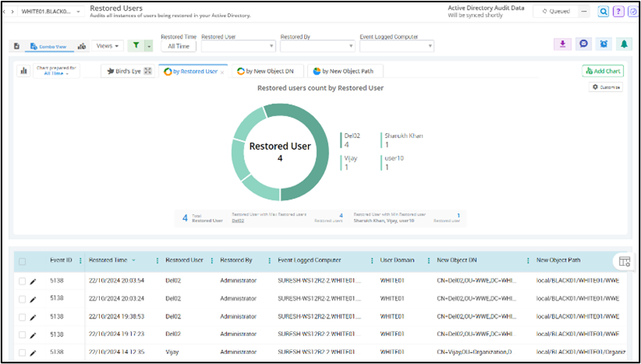Check the first table row checkbox

coord(22,280)
